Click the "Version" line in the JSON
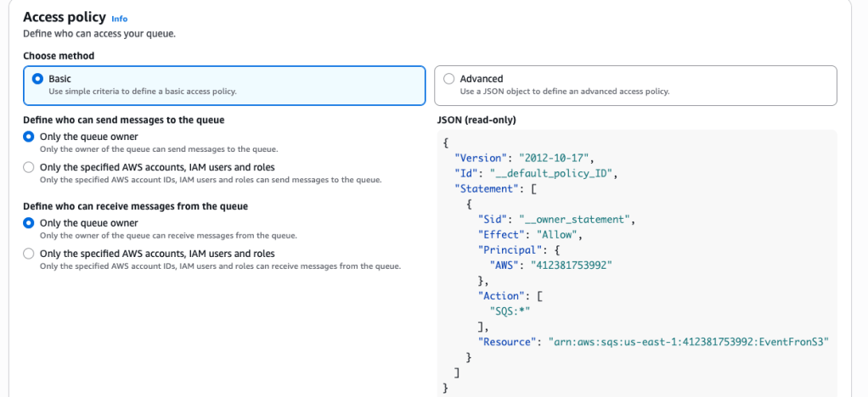 point(523,158)
